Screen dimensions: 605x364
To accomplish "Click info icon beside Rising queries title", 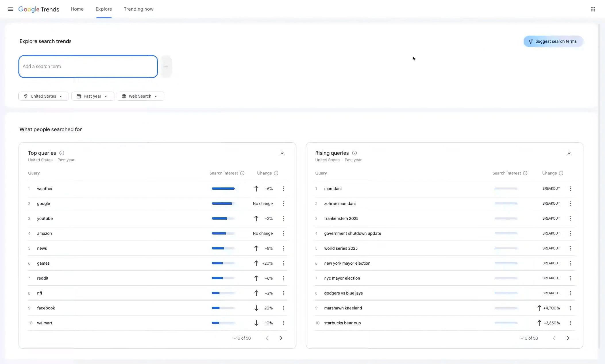I will pos(354,153).
